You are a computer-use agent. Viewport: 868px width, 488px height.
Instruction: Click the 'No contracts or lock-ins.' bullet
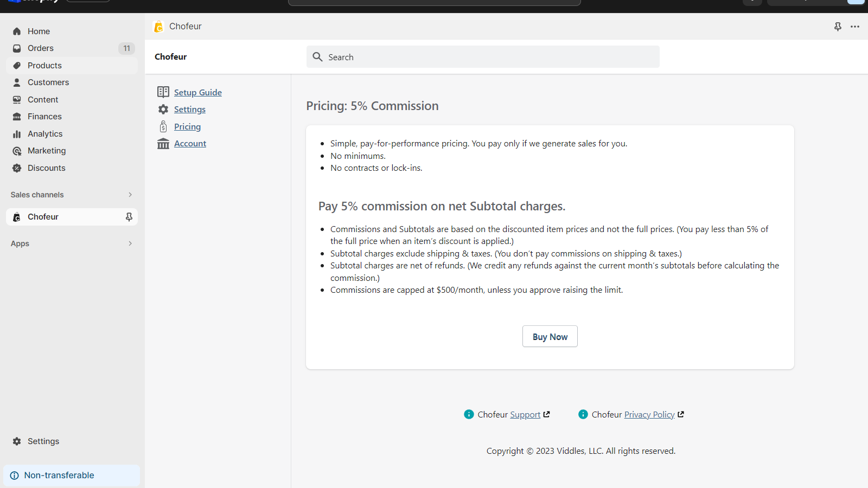[376, 168]
